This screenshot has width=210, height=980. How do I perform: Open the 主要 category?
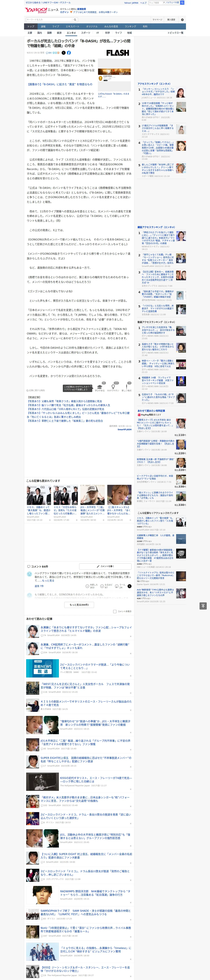pyautogui.click(x=30, y=33)
